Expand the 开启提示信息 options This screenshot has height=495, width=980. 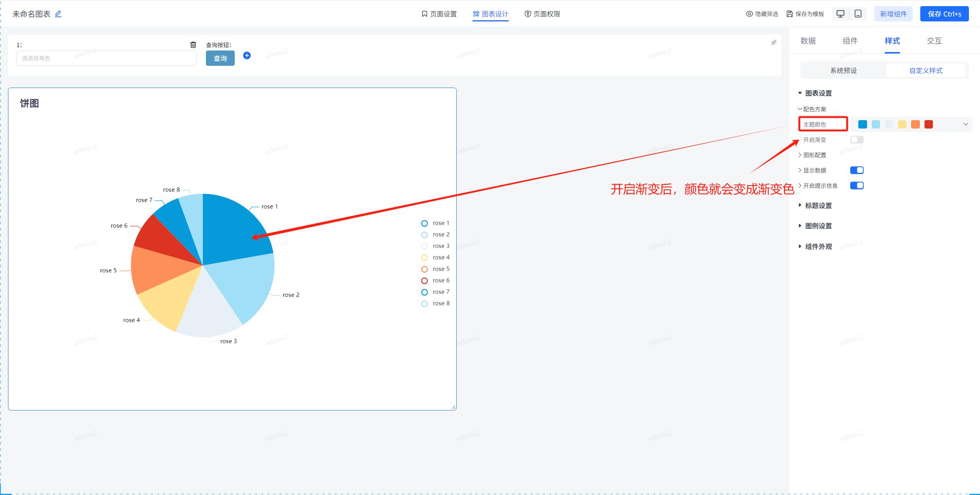point(800,186)
